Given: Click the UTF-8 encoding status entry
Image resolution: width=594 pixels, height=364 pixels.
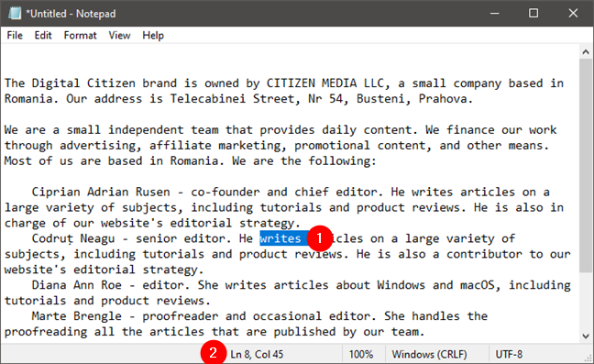Looking at the screenshot, I should click(509, 355).
